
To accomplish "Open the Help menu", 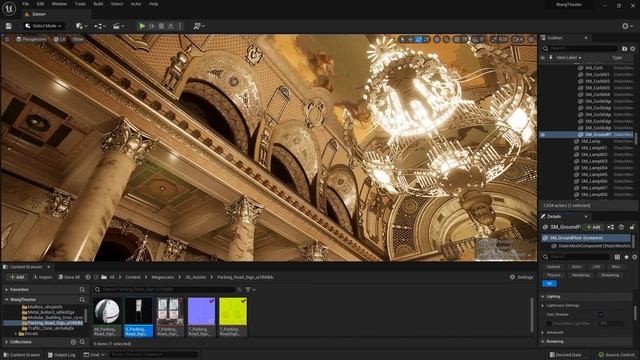I will tap(153, 4).
